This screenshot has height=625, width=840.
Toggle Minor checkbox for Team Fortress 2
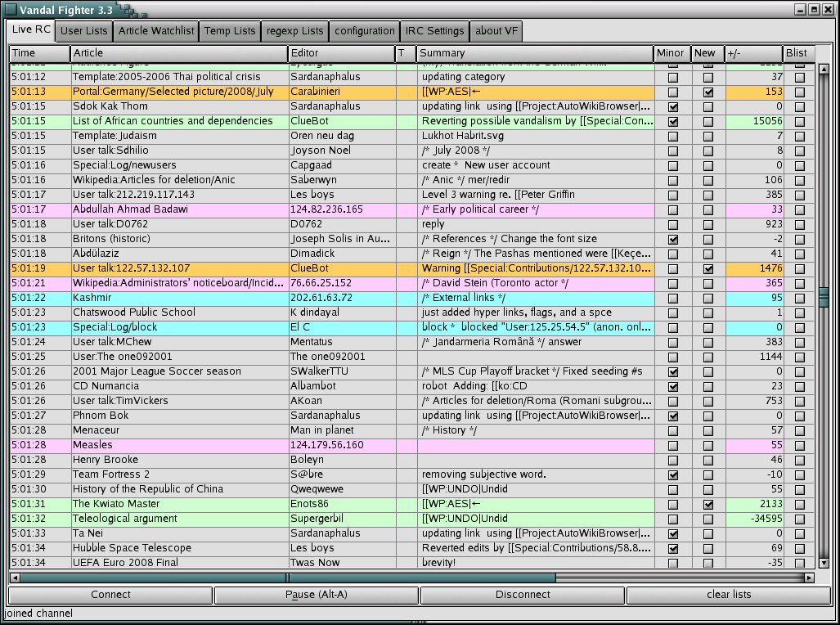pos(673,474)
